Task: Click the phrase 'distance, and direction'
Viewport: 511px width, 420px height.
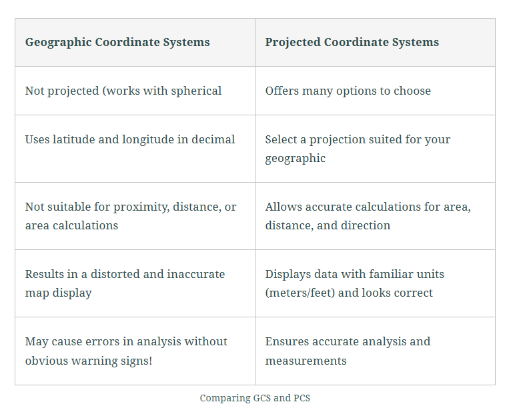Action: click(x=328, y=225)
